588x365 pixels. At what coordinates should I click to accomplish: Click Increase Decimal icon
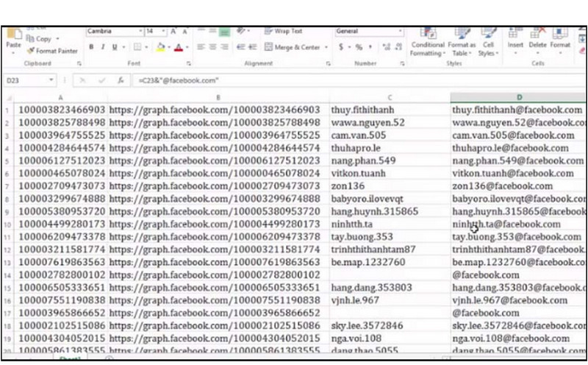(387, 47)
